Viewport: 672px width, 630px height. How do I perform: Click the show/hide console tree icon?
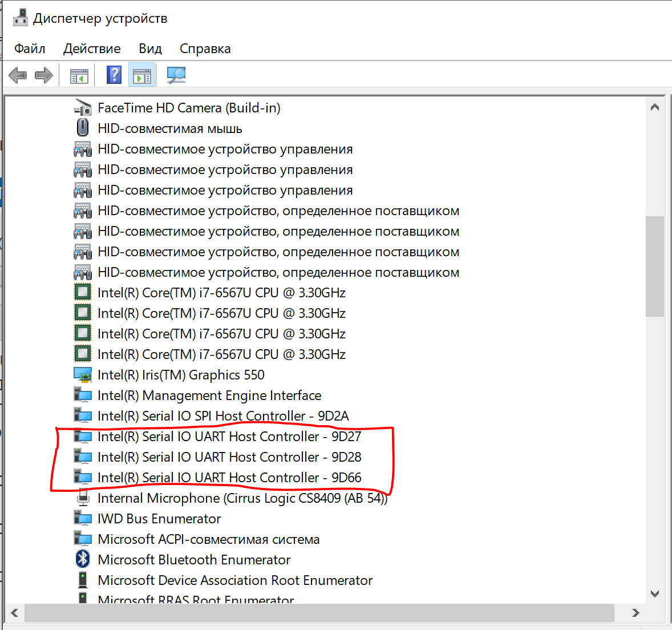79,76
